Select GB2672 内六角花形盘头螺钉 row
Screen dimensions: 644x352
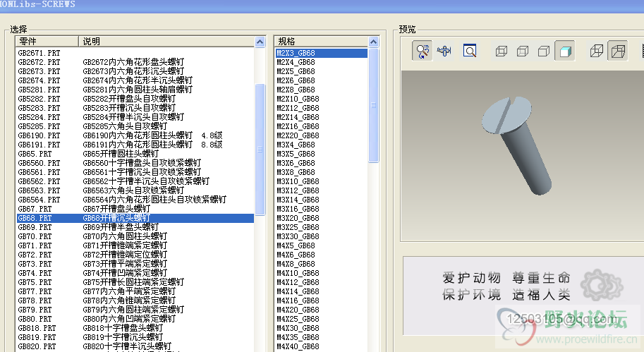tap(135, 62)
